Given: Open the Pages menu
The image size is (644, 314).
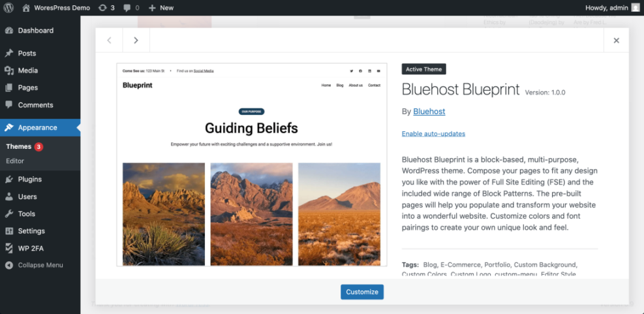Looking at the screenshot, I should (x=40, y=87).
